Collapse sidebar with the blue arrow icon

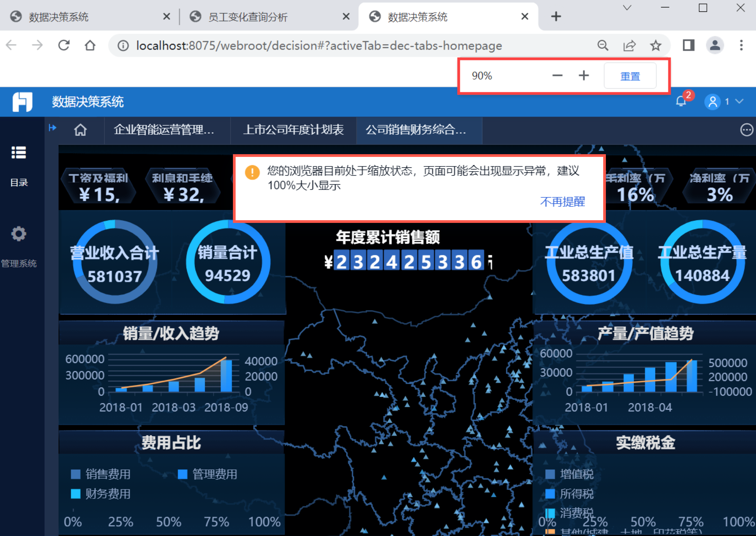pos(53,128)
